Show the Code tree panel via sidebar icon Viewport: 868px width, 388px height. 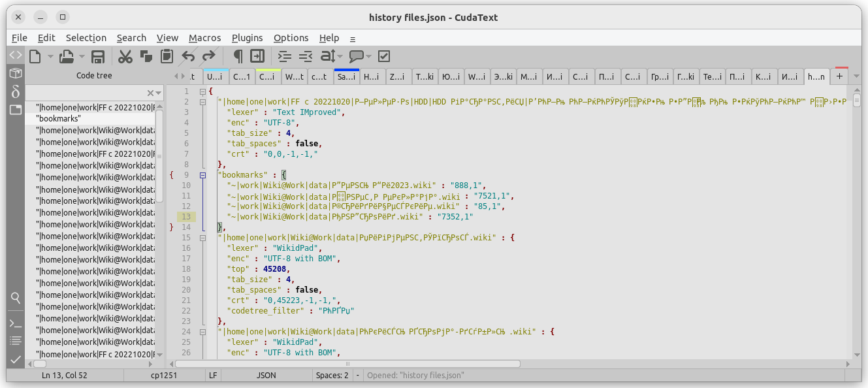coord(16,55)
